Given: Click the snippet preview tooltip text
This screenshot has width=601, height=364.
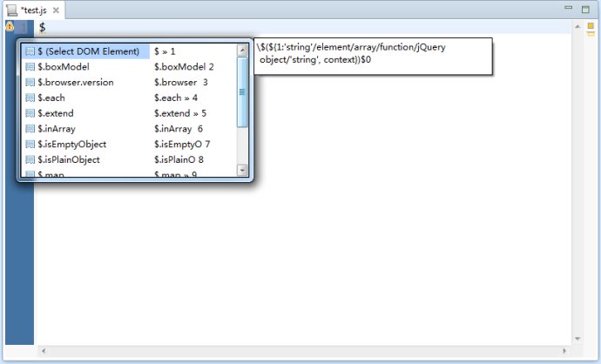Looking at the screenshot, I should (352, 53).
